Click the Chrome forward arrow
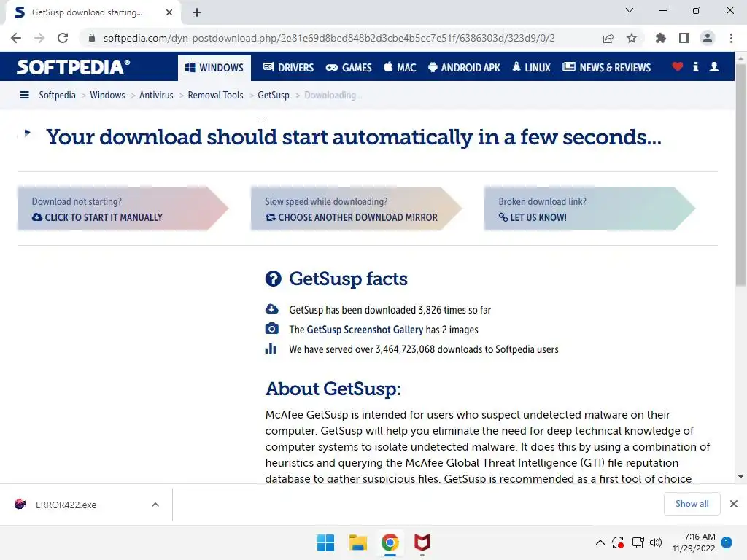The image size is (747, 560). coord(39,38)
